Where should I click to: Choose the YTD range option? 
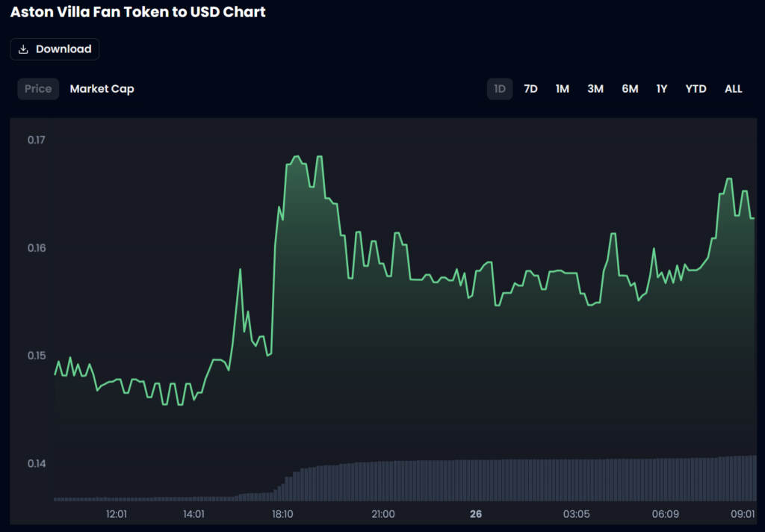tap(696, 89)
